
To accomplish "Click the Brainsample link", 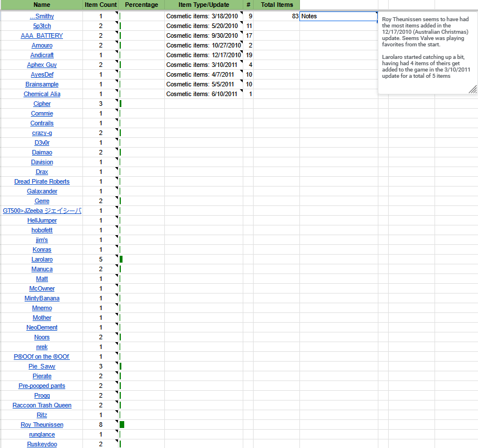I will tap(42, 85).
